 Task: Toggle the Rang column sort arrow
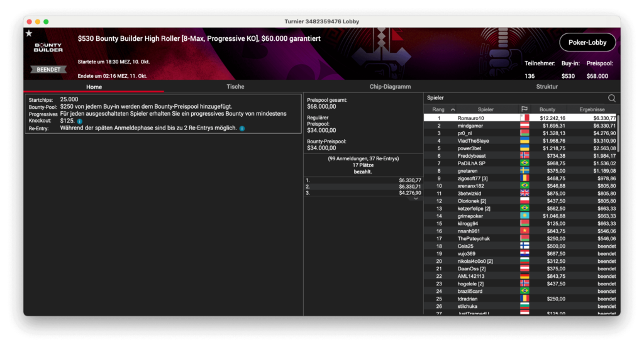pyautogui.click(x=453, y=109)
